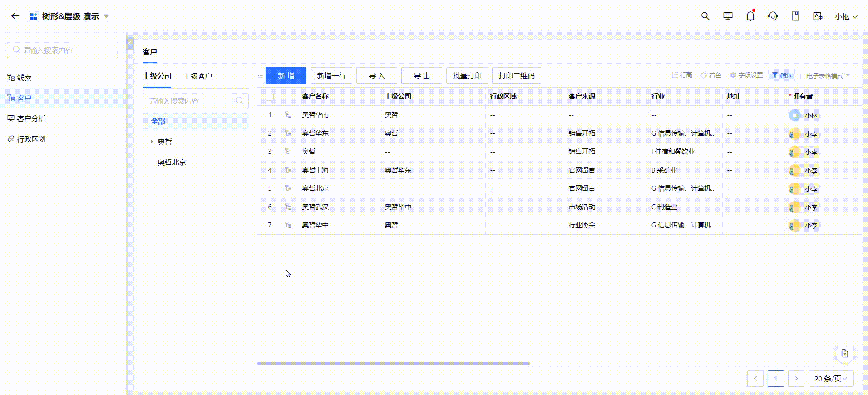Collapse the left sidebar handle
This screenshot has width=868, height=395.
(x=130, y=44)
